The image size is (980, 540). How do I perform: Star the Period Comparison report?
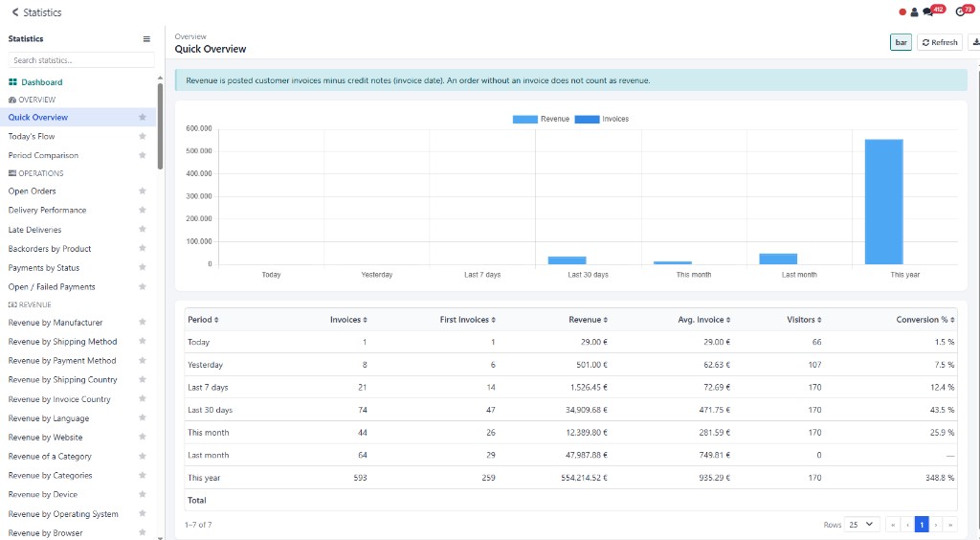coord(143,155)
